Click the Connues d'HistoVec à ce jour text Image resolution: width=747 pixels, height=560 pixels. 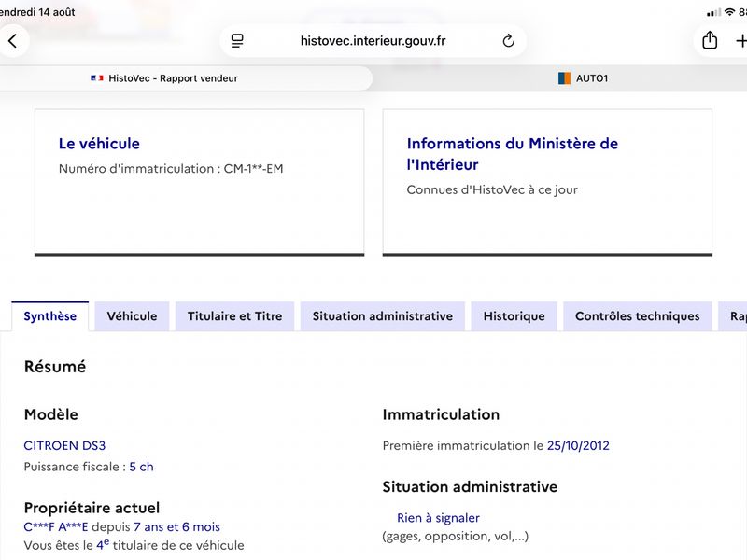492,190
